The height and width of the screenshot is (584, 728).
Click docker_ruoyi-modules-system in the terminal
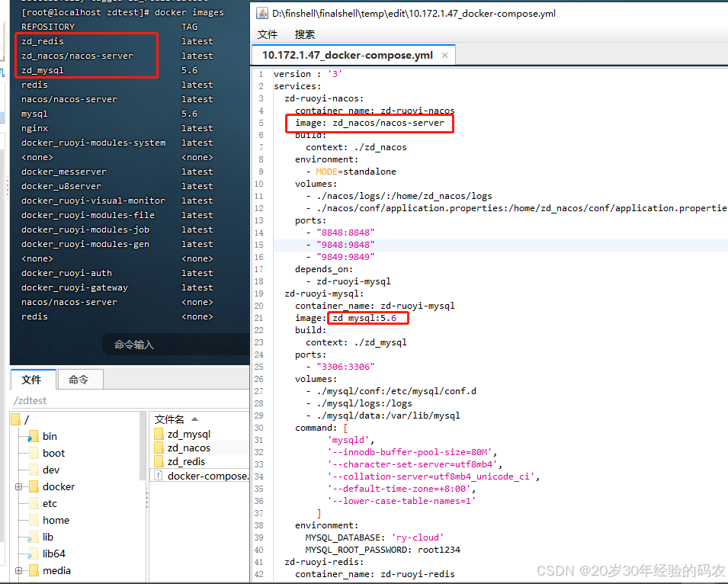click(93, 143)
